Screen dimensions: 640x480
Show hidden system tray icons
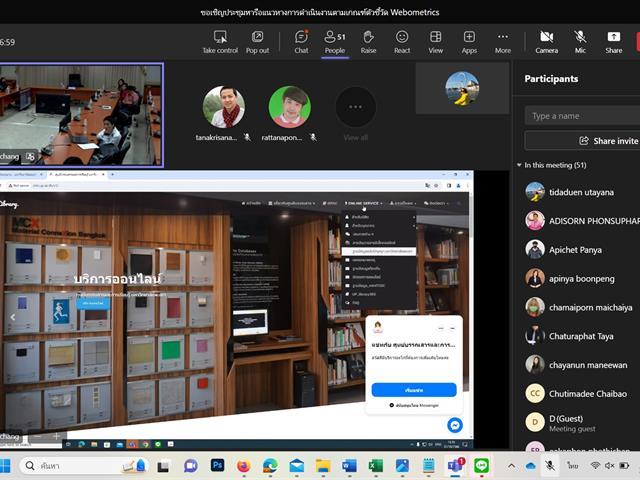[x=511, y=465]
